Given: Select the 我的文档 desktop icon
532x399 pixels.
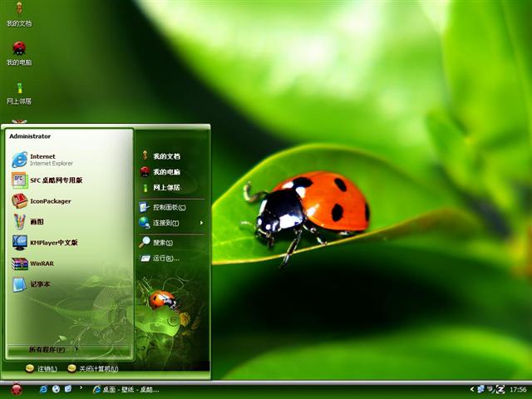Looking at the screenshot, I should click(19, 14).
